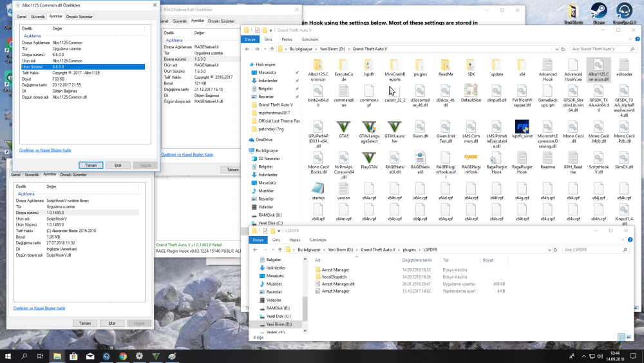Click remove properties link in RAGENativeUI dialog
644x363 pixels.
click(x=187, y=155)
